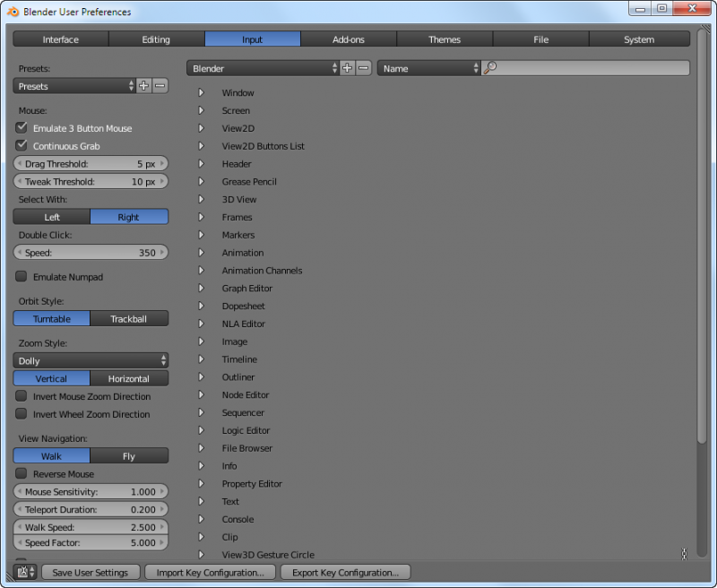
Task: Open the Name filter type dropdown
Action: point(428,68)
